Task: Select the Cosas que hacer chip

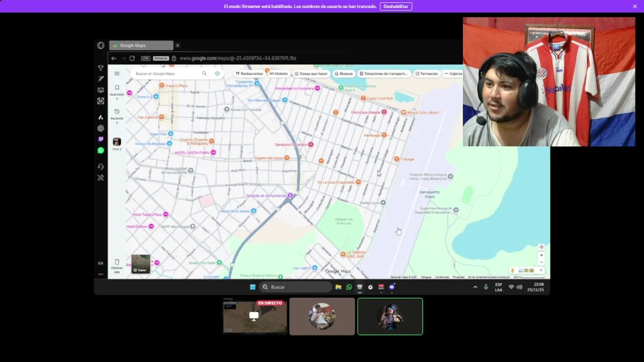Action: 311,73
